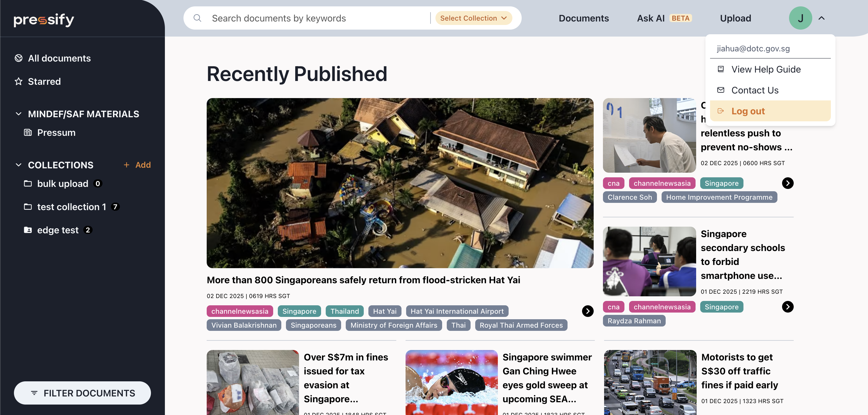Click the J user avatar
The image size is (868, 415).
[800, 18]
